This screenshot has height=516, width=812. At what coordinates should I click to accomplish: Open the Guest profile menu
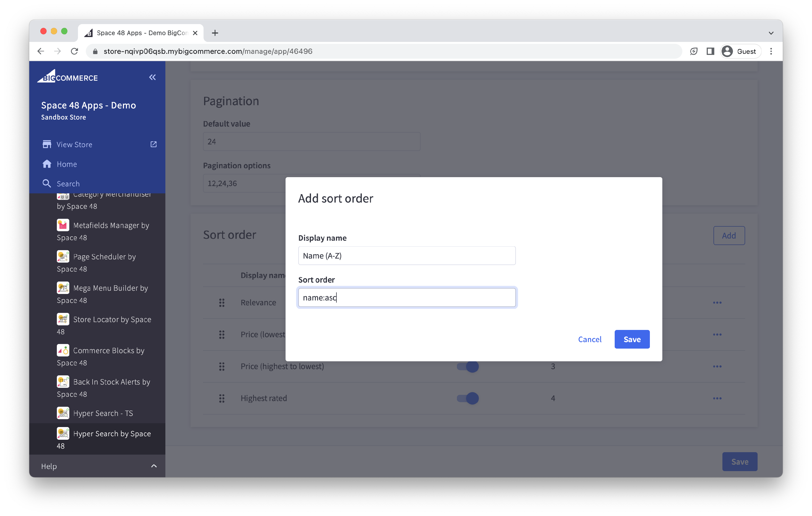740,51
